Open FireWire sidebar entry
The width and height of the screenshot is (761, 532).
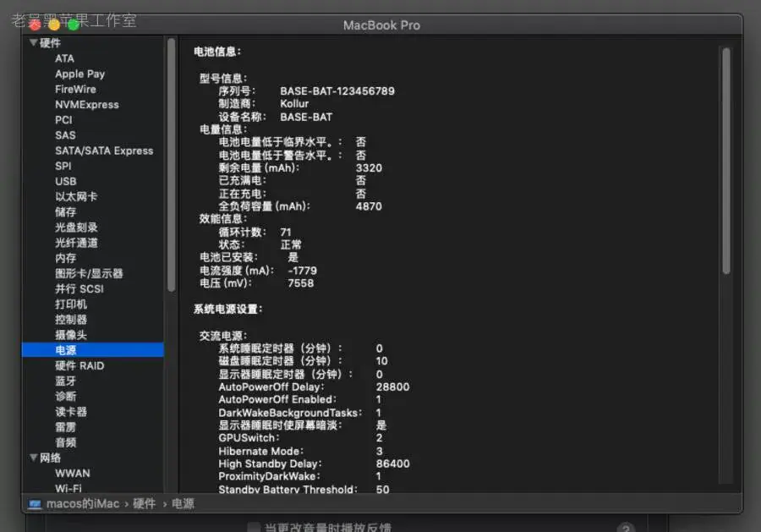click(x=75, y=90)
